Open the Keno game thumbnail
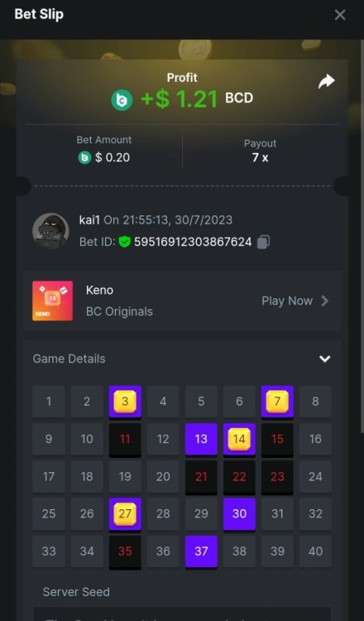364x621 pixels. pos(53,301)
